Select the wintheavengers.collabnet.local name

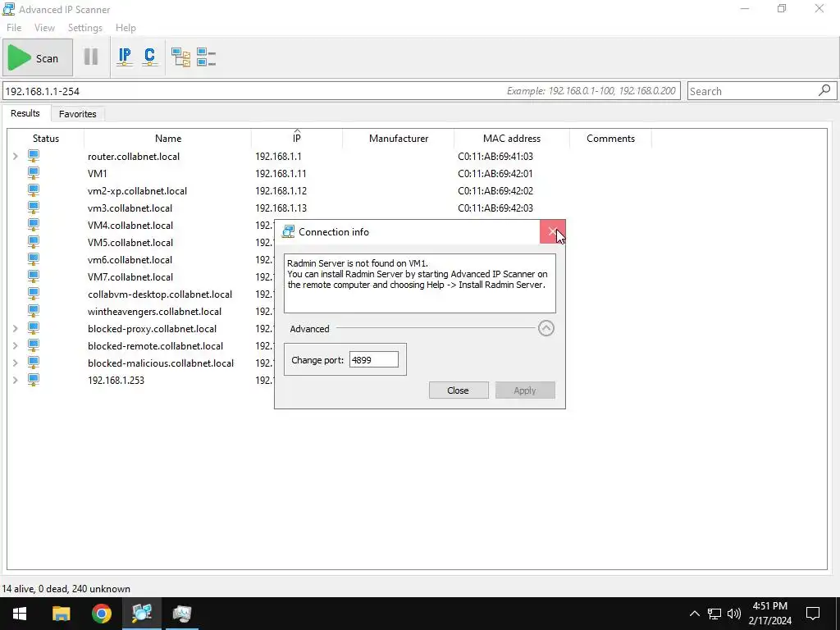154,311
